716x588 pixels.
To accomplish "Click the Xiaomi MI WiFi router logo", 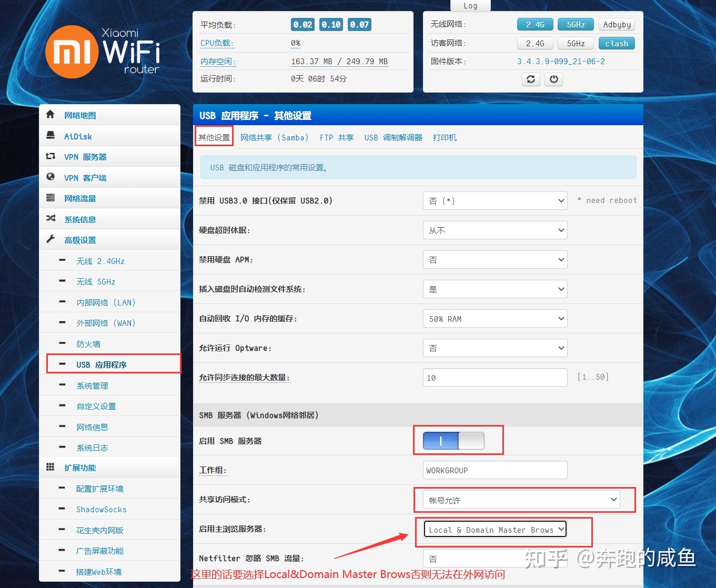I will click(x=103, y=52).
